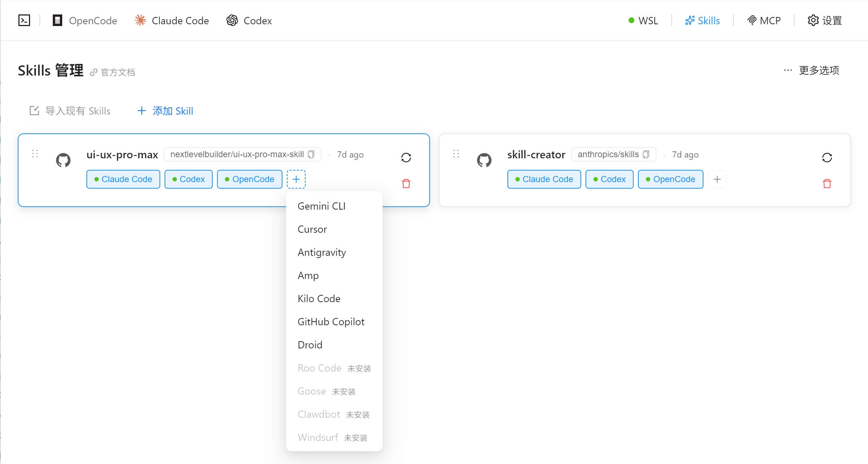Select Amp from the dropdown

coord(334,275)
